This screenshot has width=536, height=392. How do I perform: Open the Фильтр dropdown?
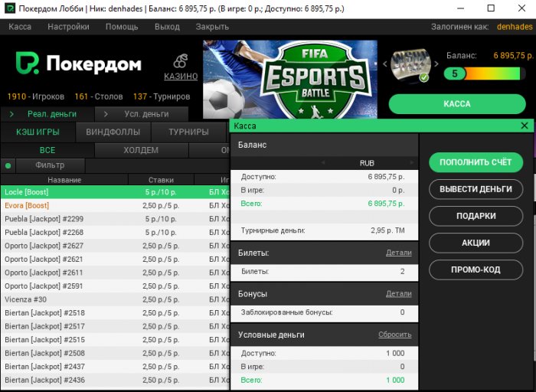[x=50, y=165]
